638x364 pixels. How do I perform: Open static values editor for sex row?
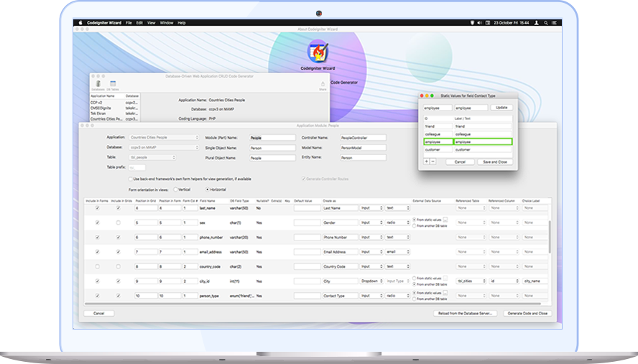pos(445,220)
